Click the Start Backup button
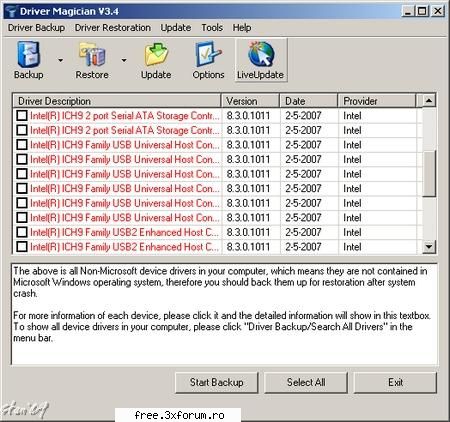Screen dimensions: 450x422 click(217, 382)
